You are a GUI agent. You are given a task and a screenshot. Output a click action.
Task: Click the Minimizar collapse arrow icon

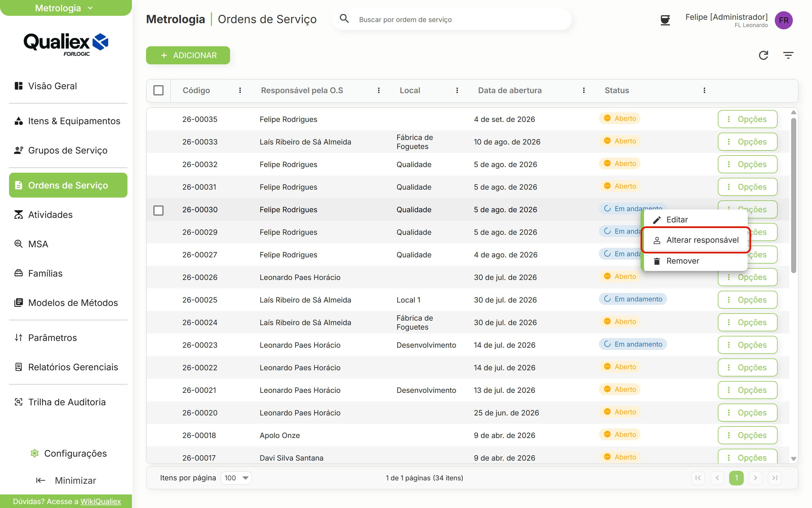point(41,480)
